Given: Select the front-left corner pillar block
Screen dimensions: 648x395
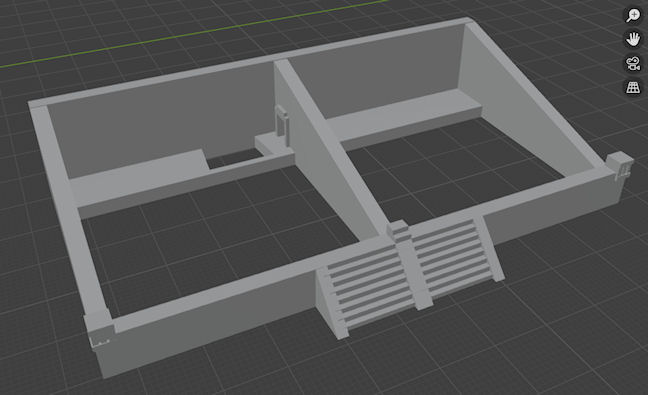Looking at the screenshot, I should click(x=99, y=331).
